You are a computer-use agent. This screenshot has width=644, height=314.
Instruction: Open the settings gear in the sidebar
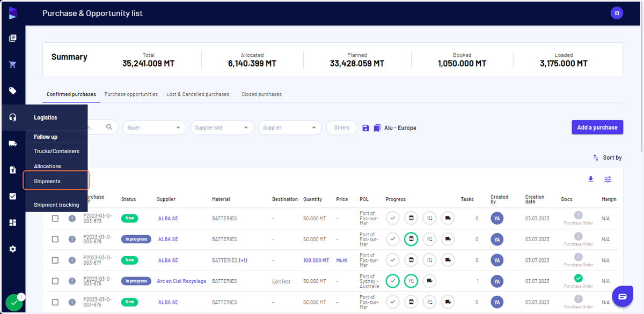coord(13,249)
